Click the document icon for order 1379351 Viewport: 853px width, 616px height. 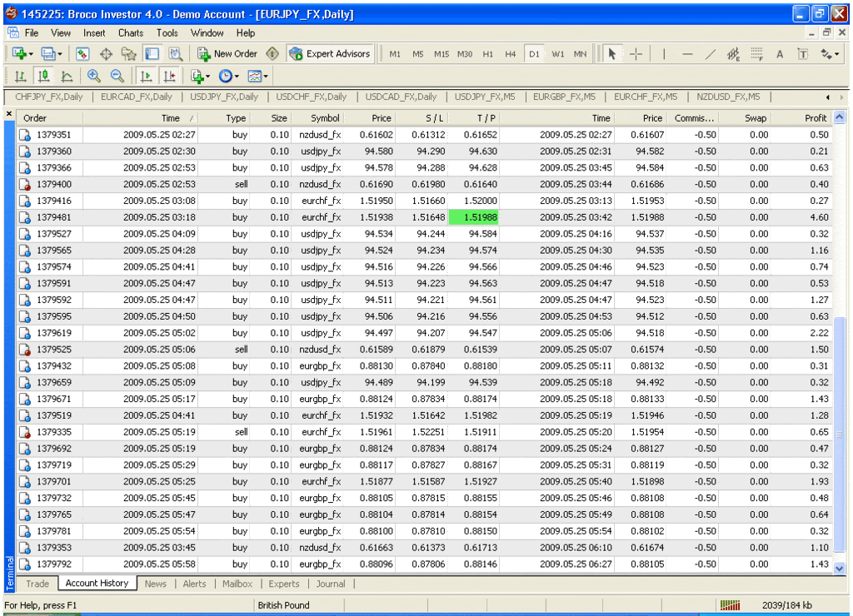click(24, 135)
